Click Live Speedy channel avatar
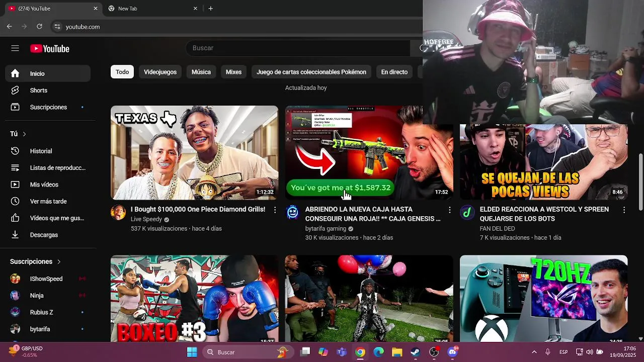The height and width of the screenshot is (362, 644). [x=118, y=212]
